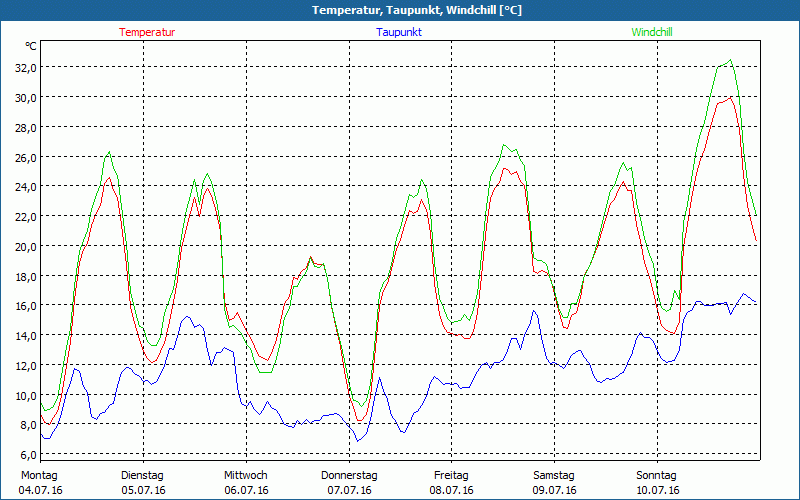The height and width of the screenshot is (500, 800).
Task: Click the date 07.07.16
Action: coord(349,490)
